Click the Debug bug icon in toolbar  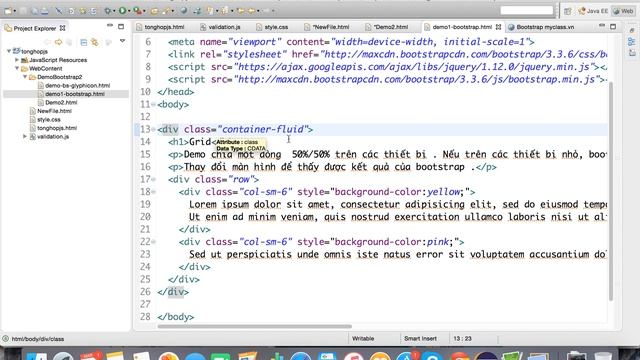coord(107,11)
